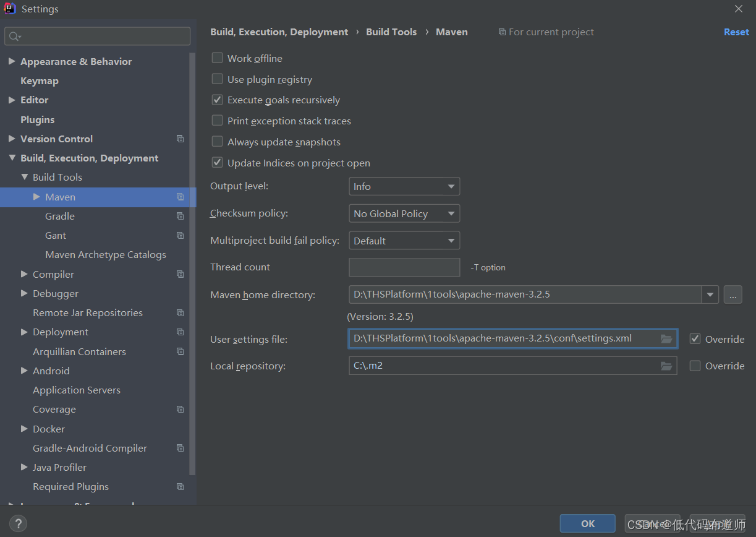Click the help question mark icon
The height and width of the screenshot is (537, 756).
click(18, 524)
